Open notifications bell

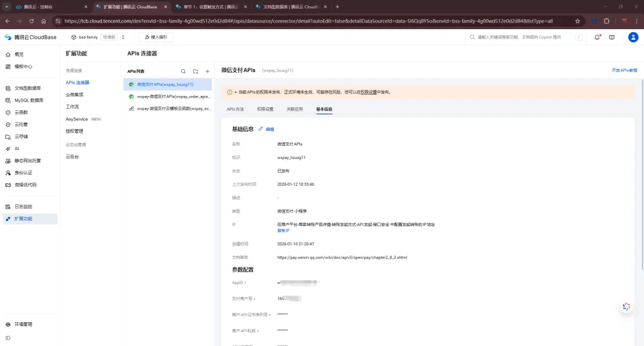597,38
